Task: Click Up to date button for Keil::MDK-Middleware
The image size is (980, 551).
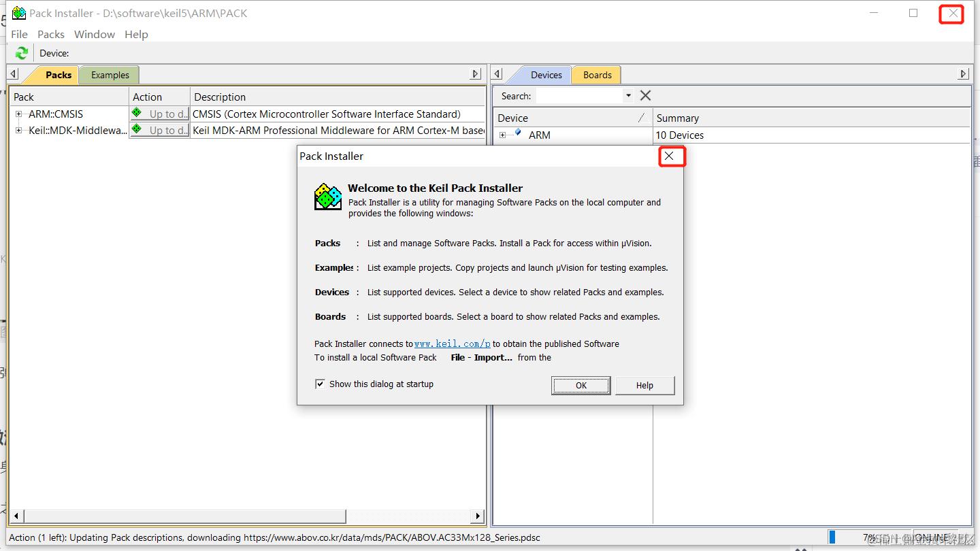Action: click(x=159, y=130)
